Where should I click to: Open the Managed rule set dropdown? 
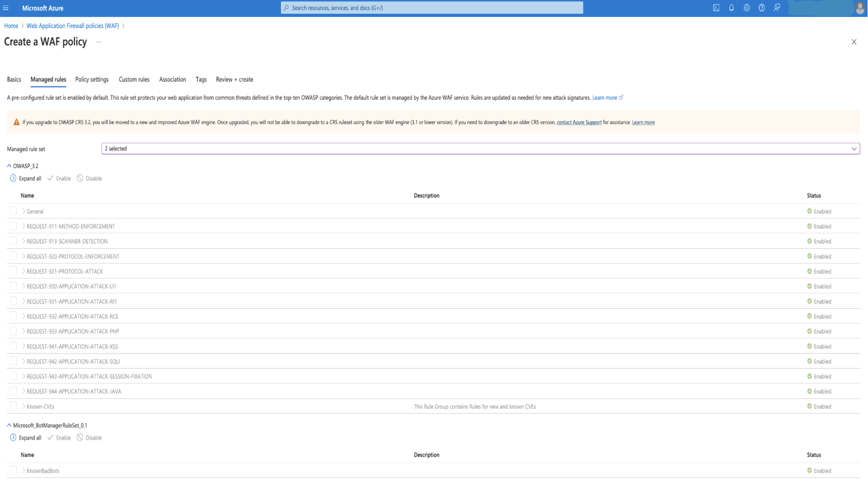pyautogui.click(x=480, y=149)
